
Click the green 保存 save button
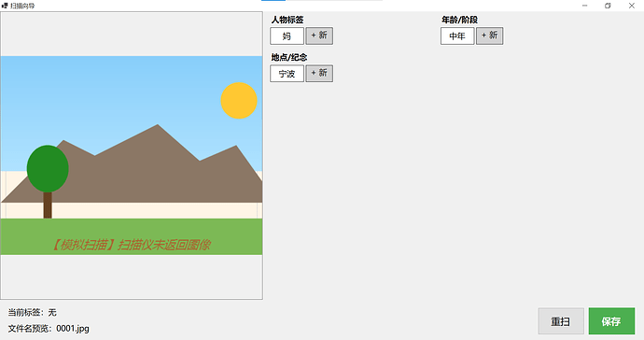pyautogui.click(x=611, y=321)
